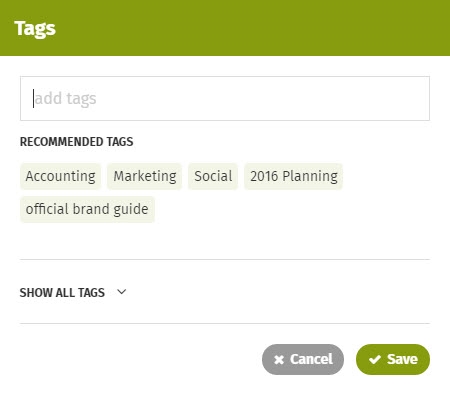This screenshot has height=395, width=450.
Task: Click the X icon on Cancel
Action: click(279, 360)
